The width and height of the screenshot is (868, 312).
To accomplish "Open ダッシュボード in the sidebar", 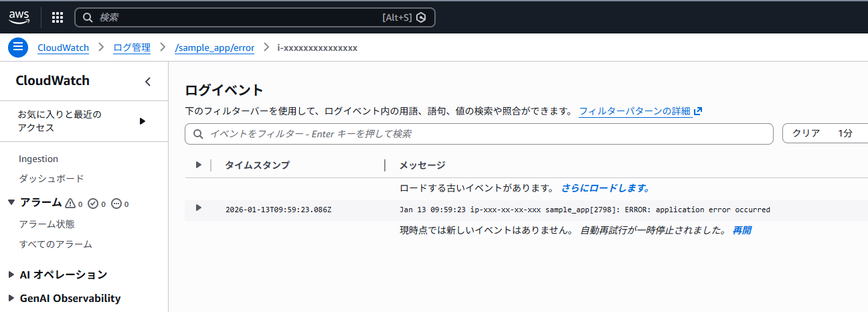I will [52, 179].
